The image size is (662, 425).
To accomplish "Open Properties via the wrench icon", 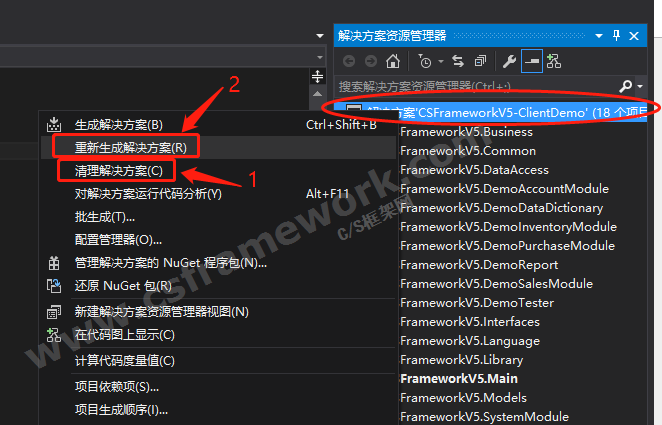I will tap(509, 61).
